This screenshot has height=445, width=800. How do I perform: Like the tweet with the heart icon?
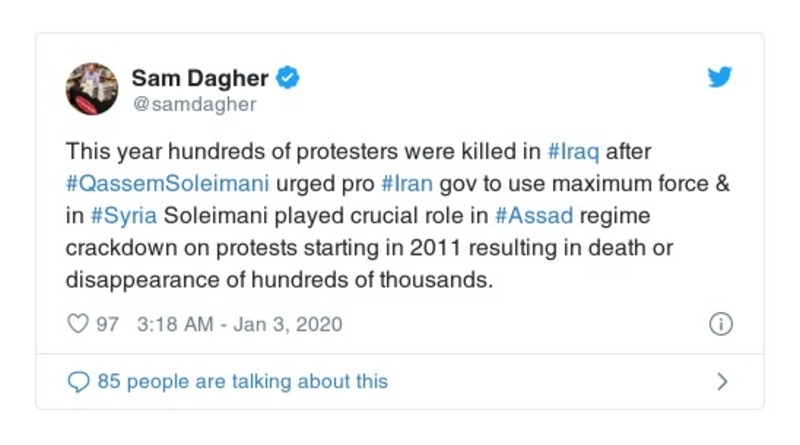coord(77,324)
